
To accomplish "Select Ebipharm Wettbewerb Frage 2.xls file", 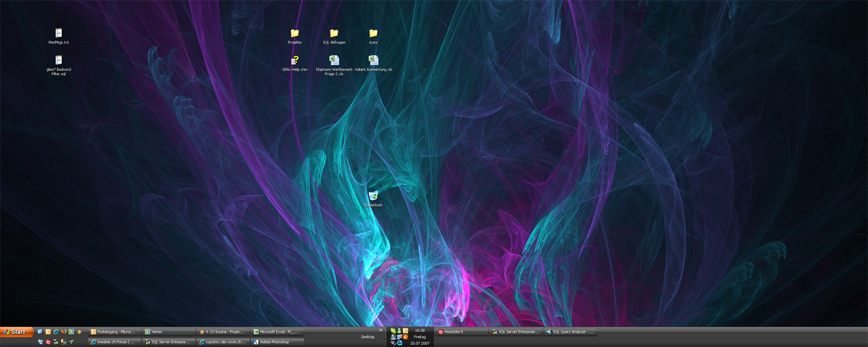I will click(334, 60).
